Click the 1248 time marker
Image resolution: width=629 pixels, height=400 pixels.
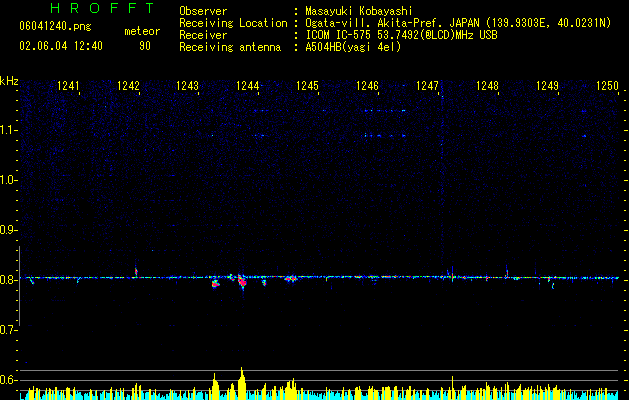487,86
